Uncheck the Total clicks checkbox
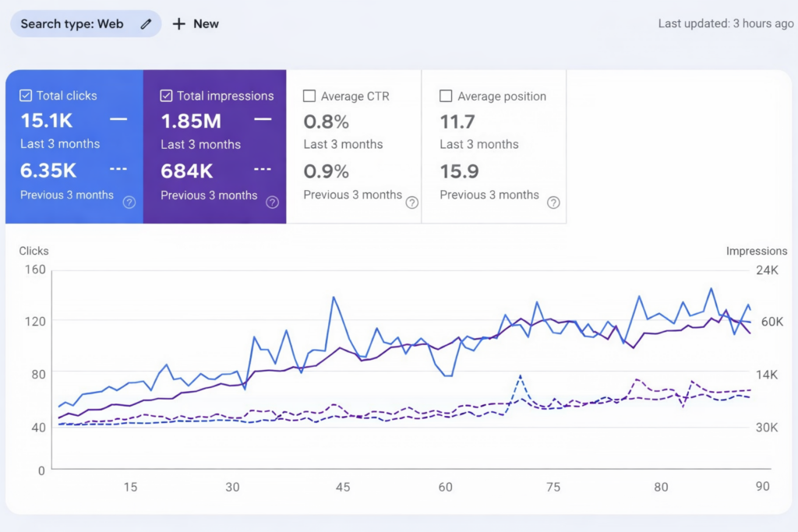798x532 pixels. coord(25,96)
